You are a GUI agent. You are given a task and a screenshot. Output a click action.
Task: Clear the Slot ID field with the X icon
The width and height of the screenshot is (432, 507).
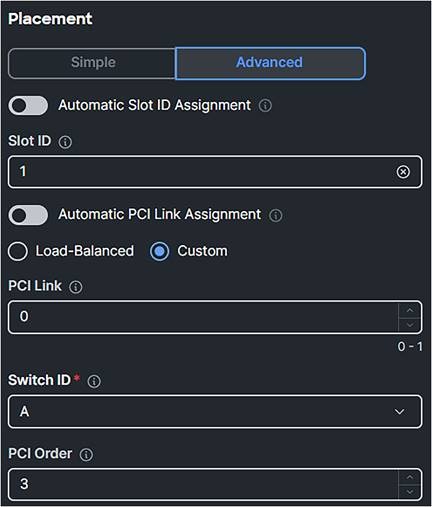pos(403,172)
